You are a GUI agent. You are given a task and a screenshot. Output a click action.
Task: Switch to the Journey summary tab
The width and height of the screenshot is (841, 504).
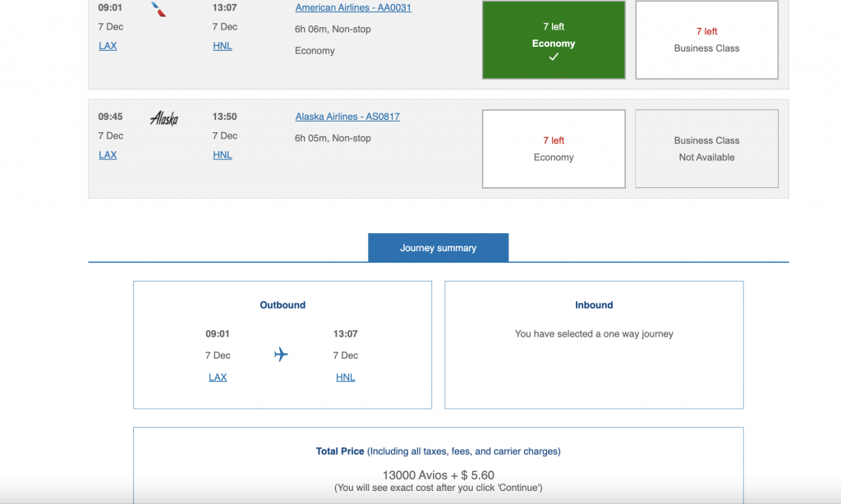coord(439,248)
